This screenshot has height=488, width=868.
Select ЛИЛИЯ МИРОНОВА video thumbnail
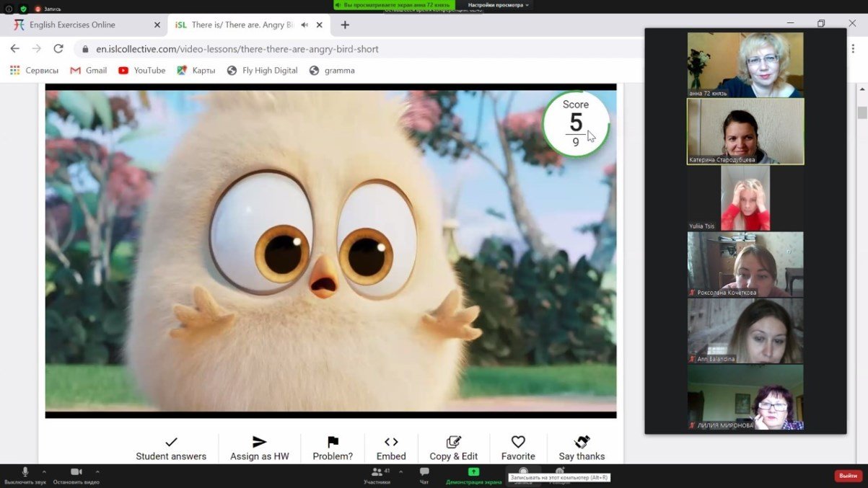[x=745, y=397]
